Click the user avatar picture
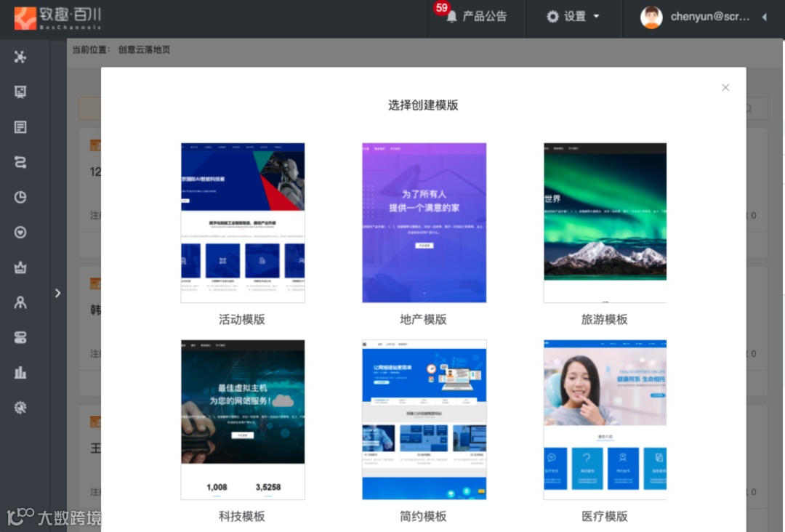 [x=651, y=17]
